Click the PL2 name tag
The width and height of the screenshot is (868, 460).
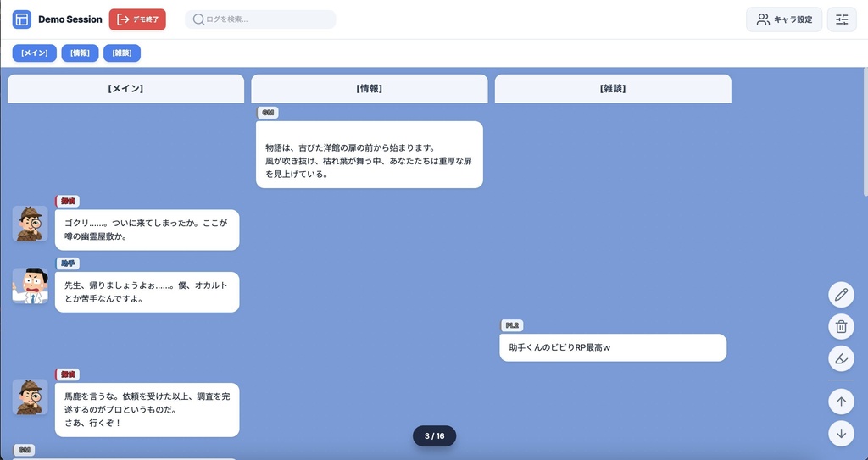click(x=512, y=325)
